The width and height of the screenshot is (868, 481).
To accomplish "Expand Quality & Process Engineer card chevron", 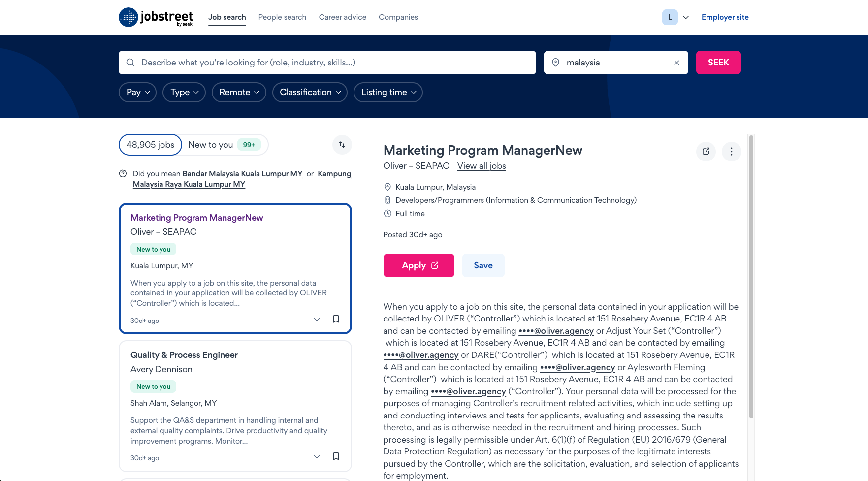I will click(x=317, y=456).
